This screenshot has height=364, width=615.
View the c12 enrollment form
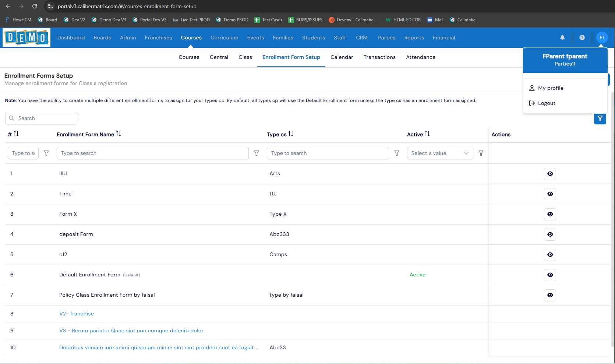[550, 255]
